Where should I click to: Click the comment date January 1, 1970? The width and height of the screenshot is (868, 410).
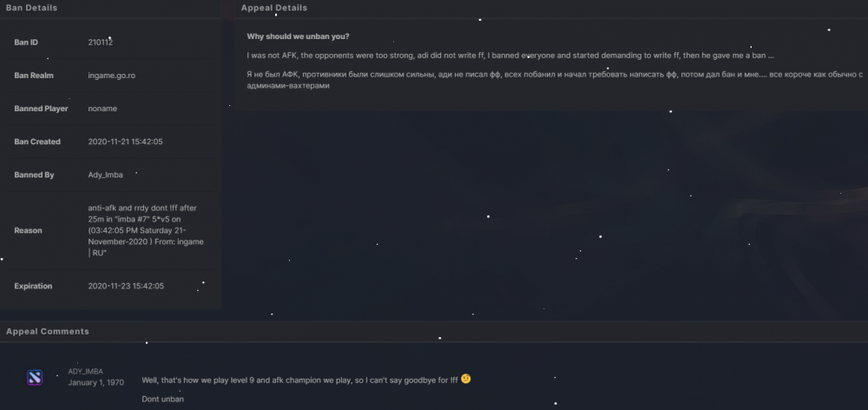pos(97,382)
